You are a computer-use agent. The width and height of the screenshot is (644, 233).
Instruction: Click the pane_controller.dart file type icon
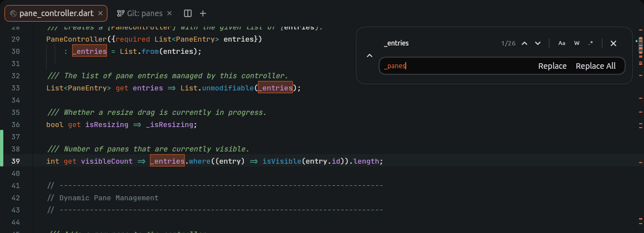coord(13,13)
